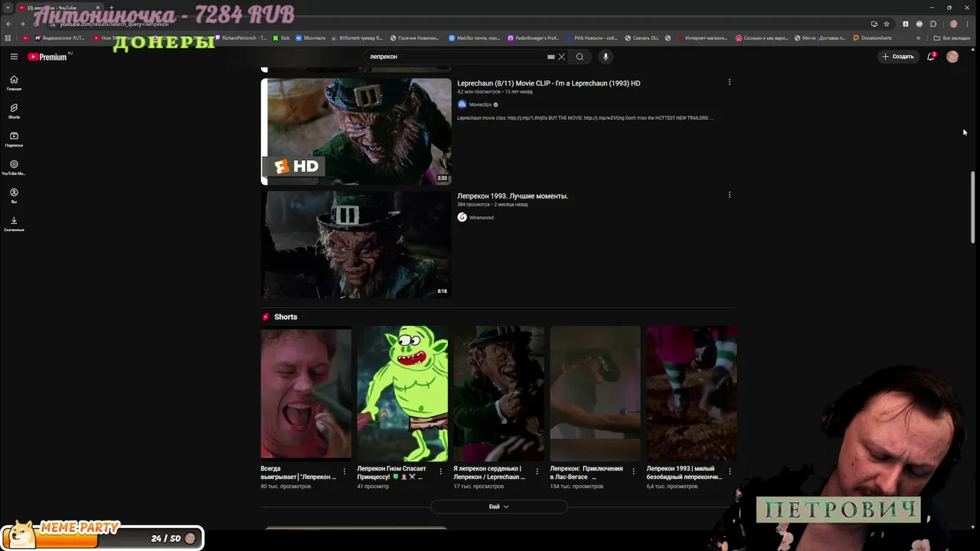
Task: Focus the YouTube search input field
Action: (456, 57)
